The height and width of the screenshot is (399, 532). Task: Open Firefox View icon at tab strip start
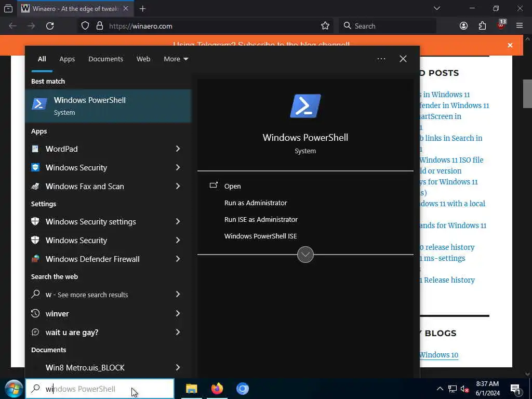click(x=8, y=9)
